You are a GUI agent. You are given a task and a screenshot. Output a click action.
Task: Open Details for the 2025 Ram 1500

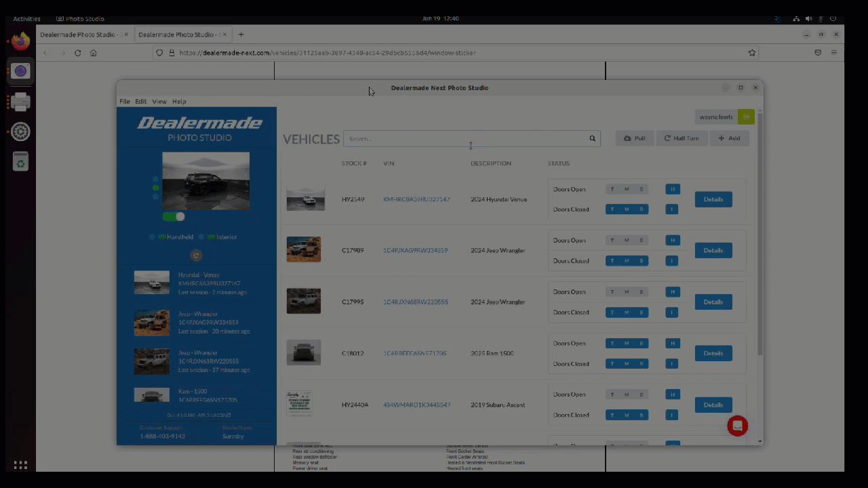[713, 353]
